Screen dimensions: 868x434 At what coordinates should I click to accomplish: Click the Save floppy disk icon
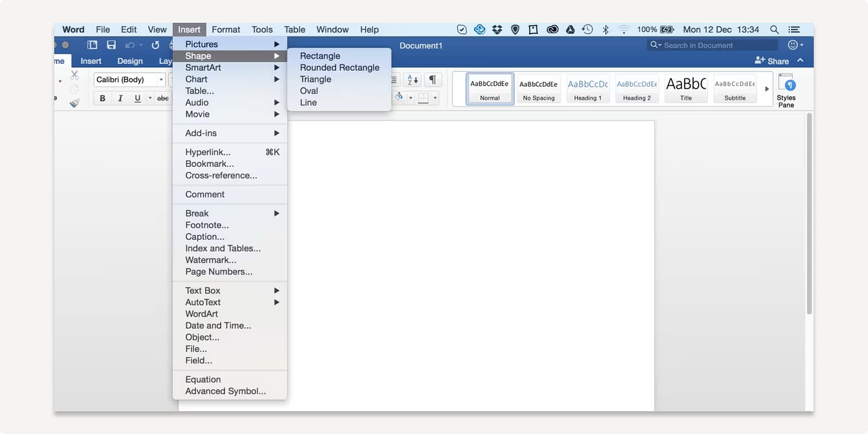click(x=111, y=45)
